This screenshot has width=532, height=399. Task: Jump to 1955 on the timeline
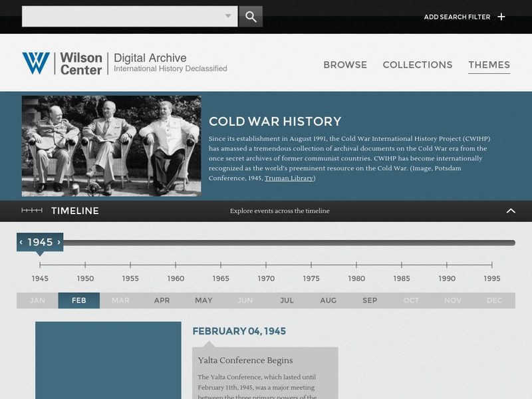pyautogui.click(x=130, y=278)
